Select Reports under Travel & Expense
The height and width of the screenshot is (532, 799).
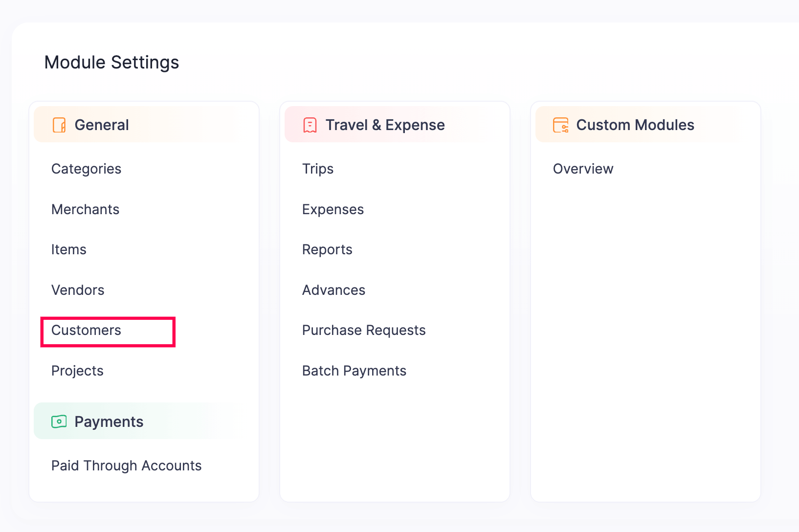[327, 249]
